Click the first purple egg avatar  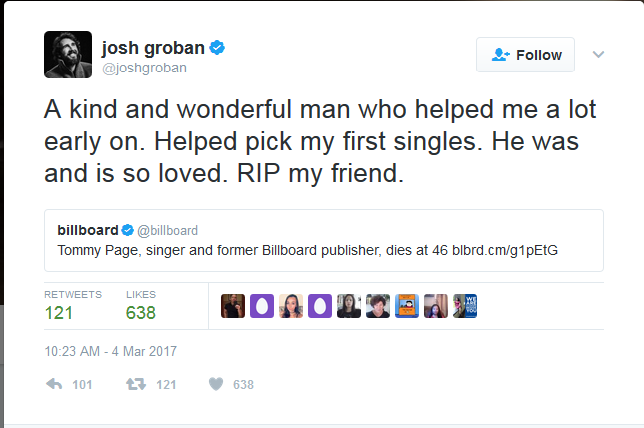tap(261, 306)
